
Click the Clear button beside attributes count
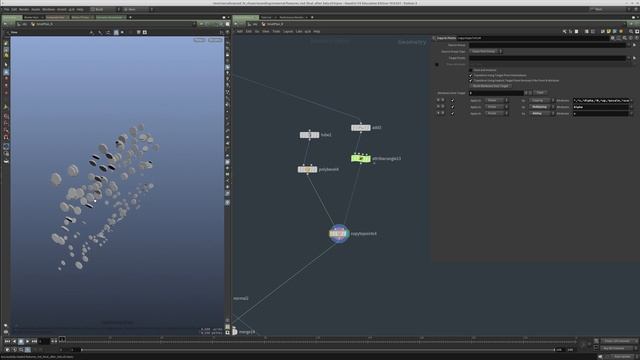tap(540, 93)
